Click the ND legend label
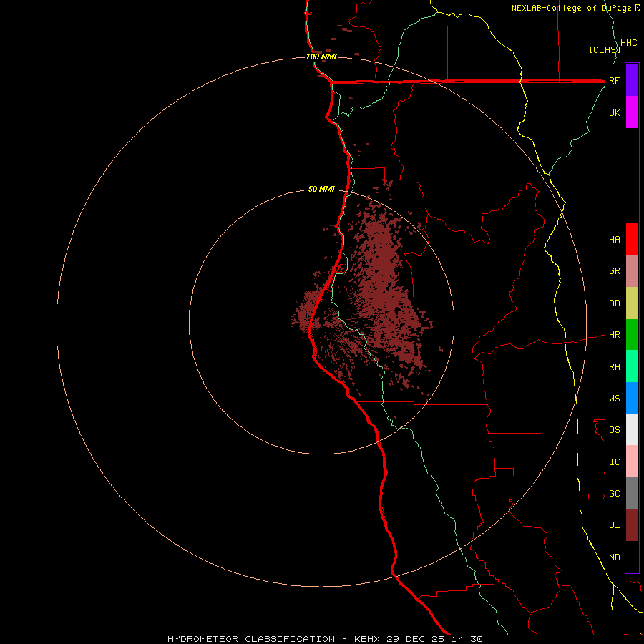The width and height of the screenshot is (644, 644). [x=615, y=557]
